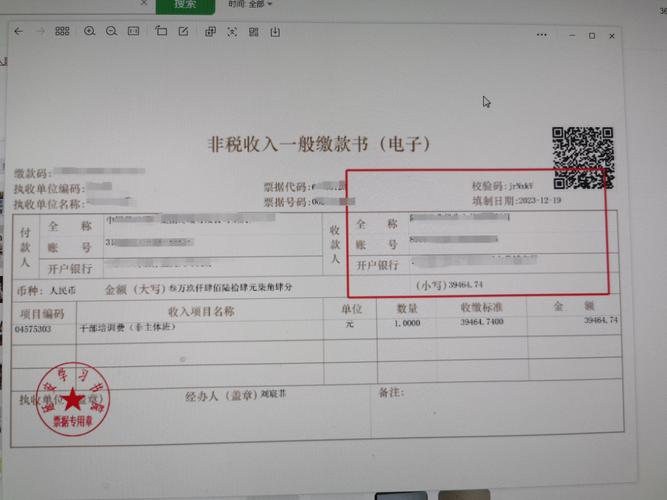This screenshot has height=500, width=667.
Task: Extract text with the OCR scan icon
Action: tap(232, 32)
